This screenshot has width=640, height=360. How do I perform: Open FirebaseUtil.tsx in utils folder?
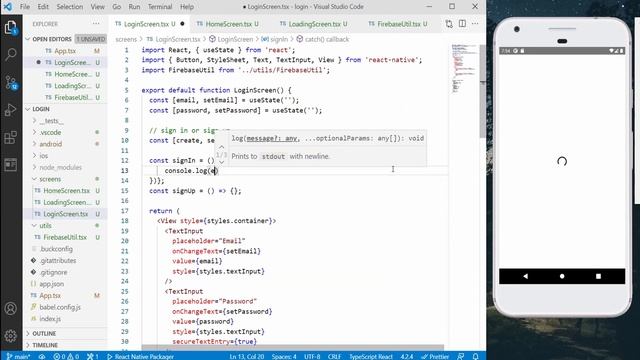tap(65, 237)
